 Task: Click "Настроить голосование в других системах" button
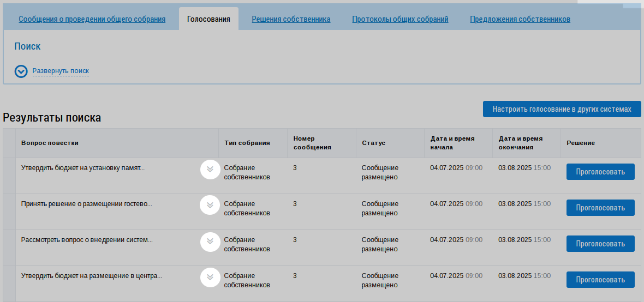click(562, 109)
